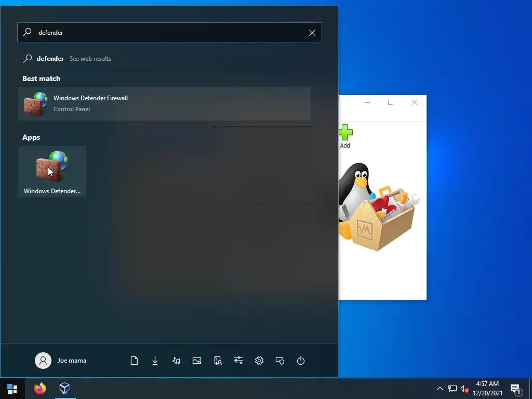Click the green Add button in VirtualBox

point(345,137)
